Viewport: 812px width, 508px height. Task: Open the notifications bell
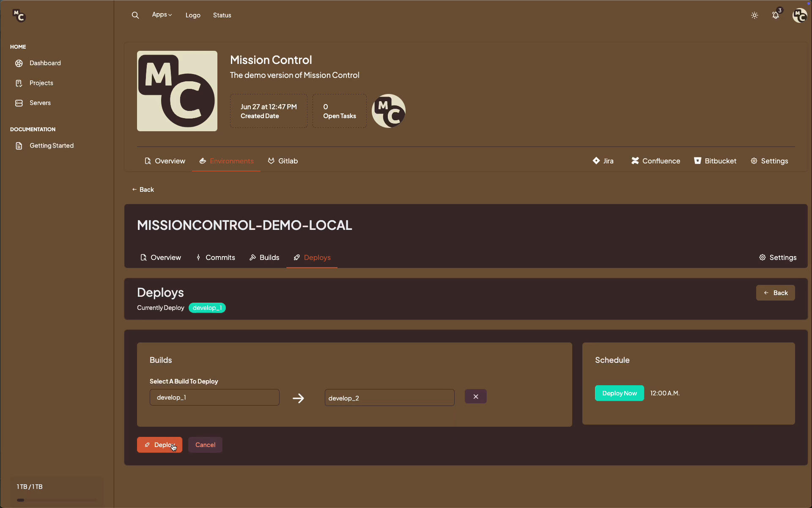776,15
